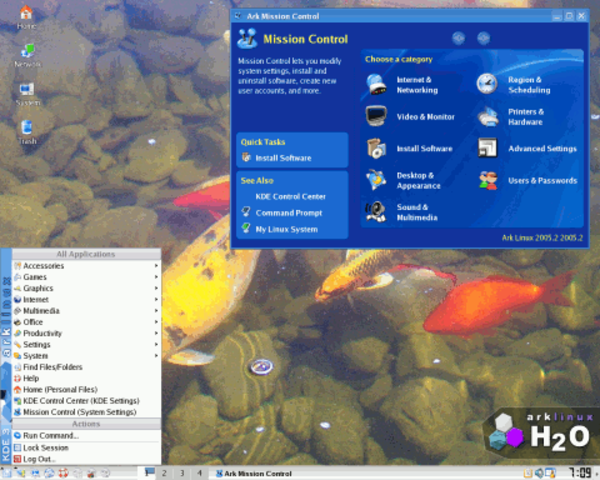This screenshot has height=480, width=600.
Task: Expand the Games submenu
Action: coord(86,277)
